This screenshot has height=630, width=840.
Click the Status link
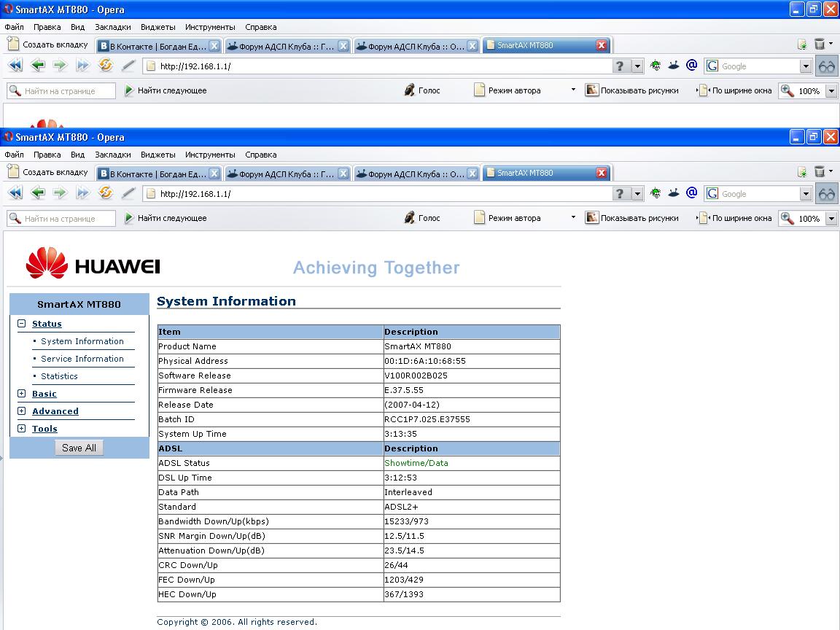[47, 324]
